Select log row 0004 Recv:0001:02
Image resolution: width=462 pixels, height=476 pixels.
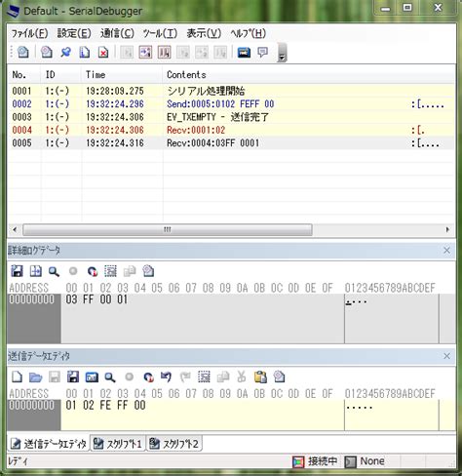[231, 130]
